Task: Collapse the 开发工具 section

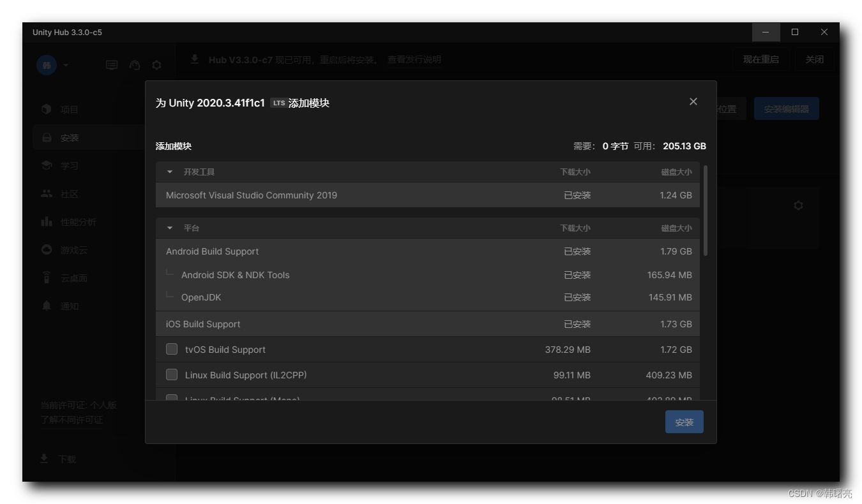Action: pos(170,172)
